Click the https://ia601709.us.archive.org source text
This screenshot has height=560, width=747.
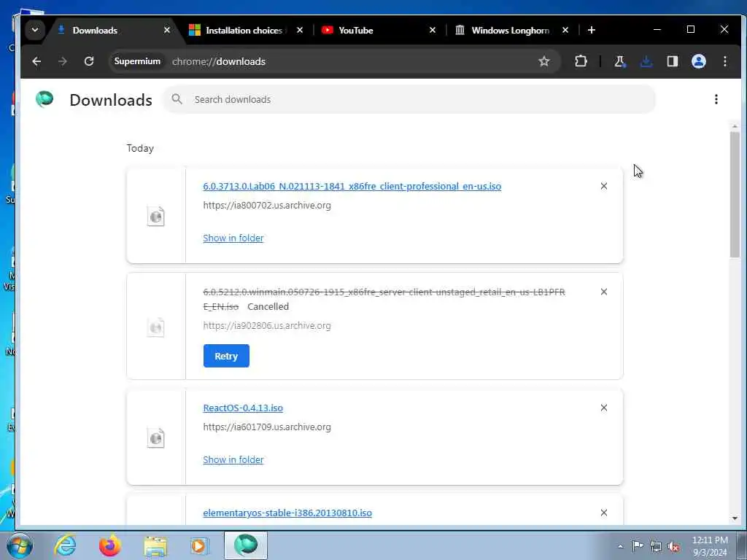pyautogui.click(x=267, y=427)
